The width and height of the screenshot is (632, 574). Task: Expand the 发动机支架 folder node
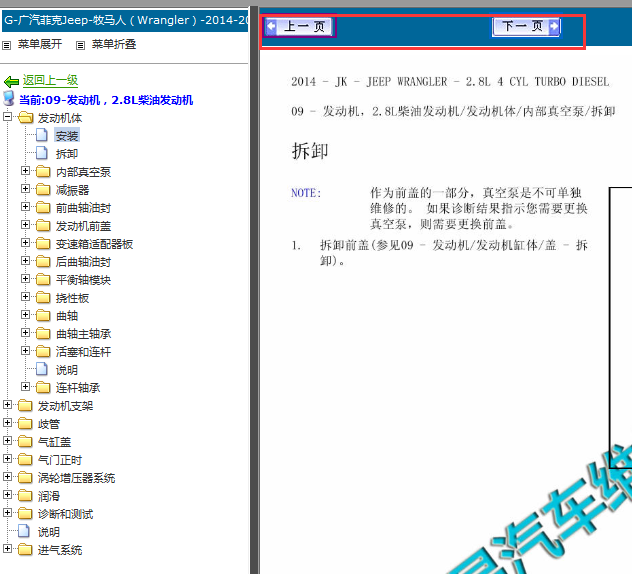[7, 404]
